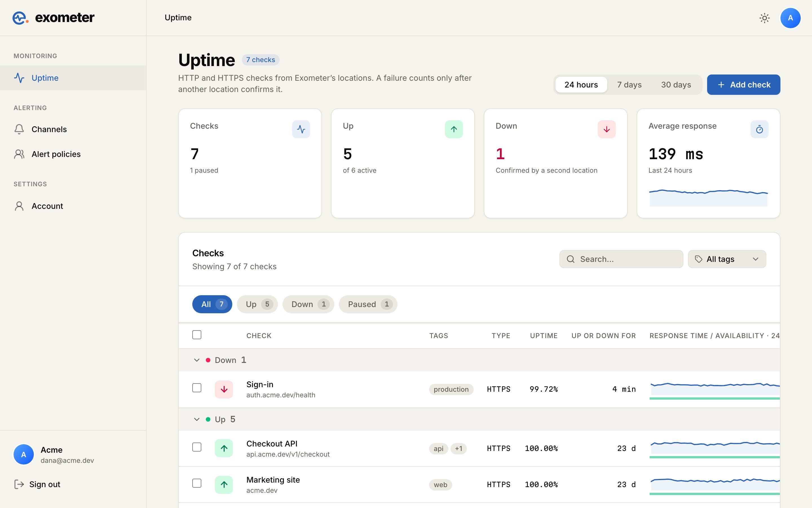Click the UP OR DOWN FOR column header
This screenshot has width=812, height=508.
[x=604, y=336]
